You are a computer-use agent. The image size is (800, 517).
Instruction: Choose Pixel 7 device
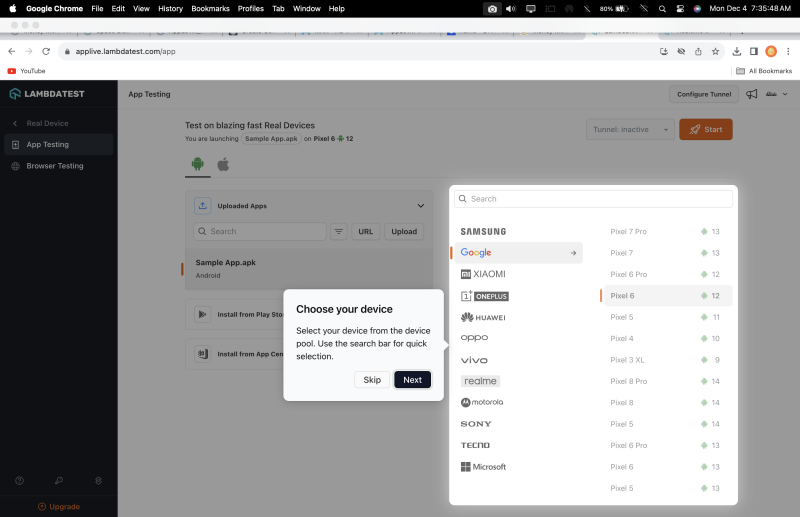pyautogui.click(x=668, y=253)
